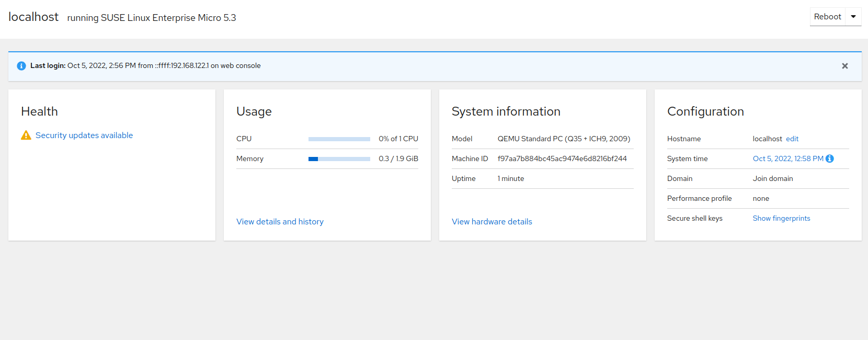Click Performance profile value none
The width and height of the screenshot is (868, 340).
761,199
